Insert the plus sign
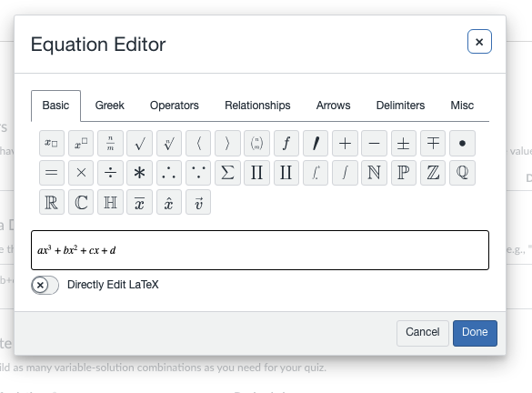This screenshot has height=393, width=532. click(345, 143)
